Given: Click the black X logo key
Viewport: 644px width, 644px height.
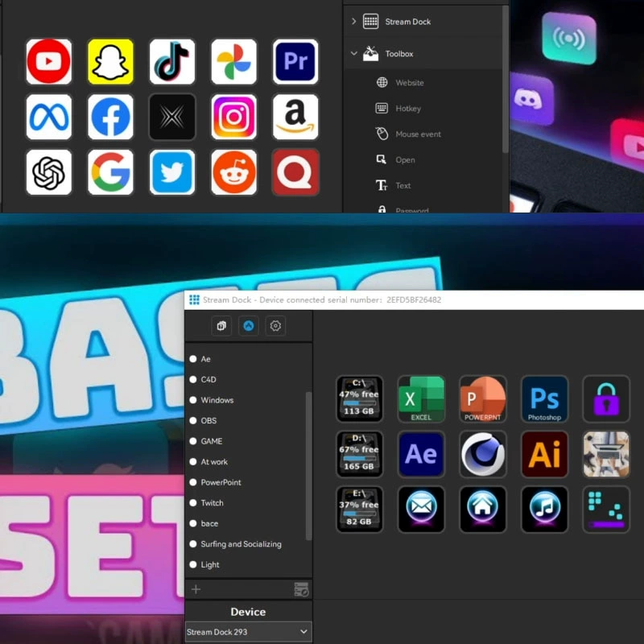Looking at the screenshot, I should pyautogui.click(x=172, y=117).
